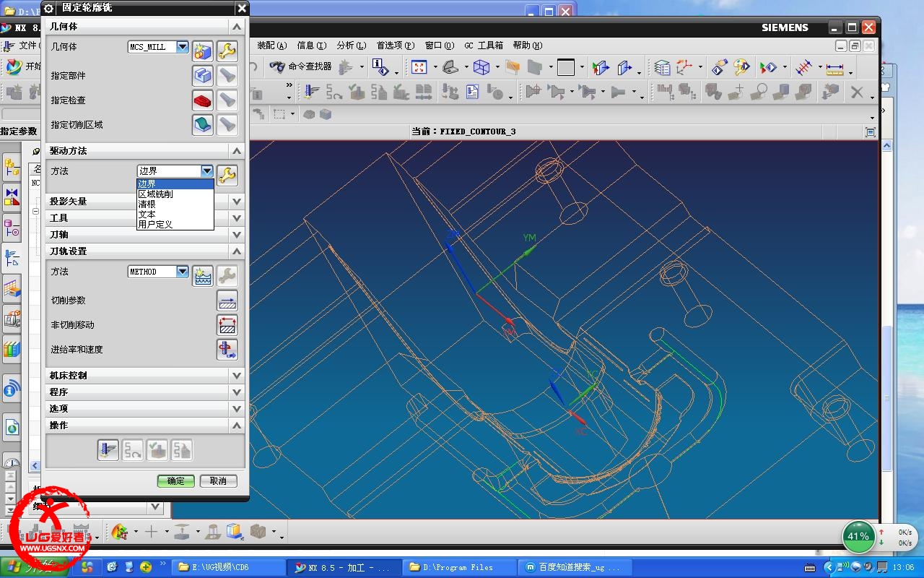Switch to D:\Program Files taskbar window
The image size is (924, 578).
click(459, 567)
